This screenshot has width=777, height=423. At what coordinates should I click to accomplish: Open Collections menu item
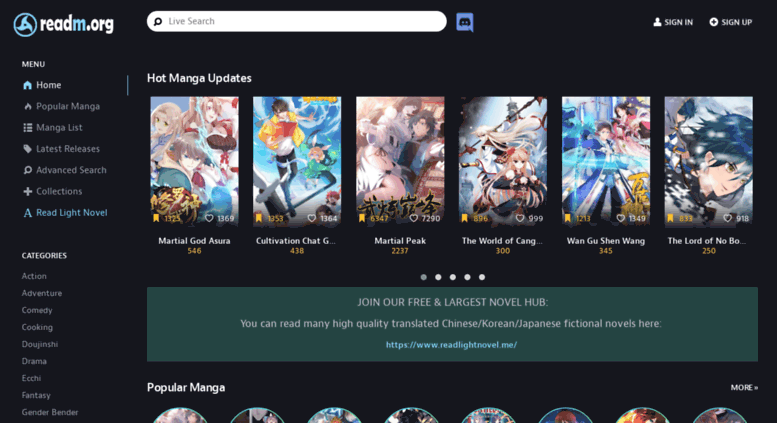click(x=59, y=192)
